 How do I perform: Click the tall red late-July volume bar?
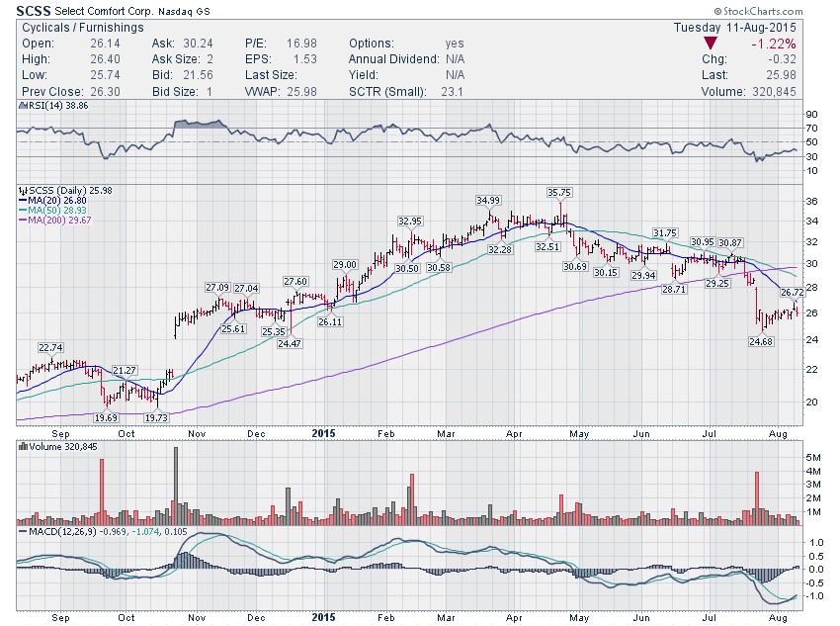coord(757,497)
